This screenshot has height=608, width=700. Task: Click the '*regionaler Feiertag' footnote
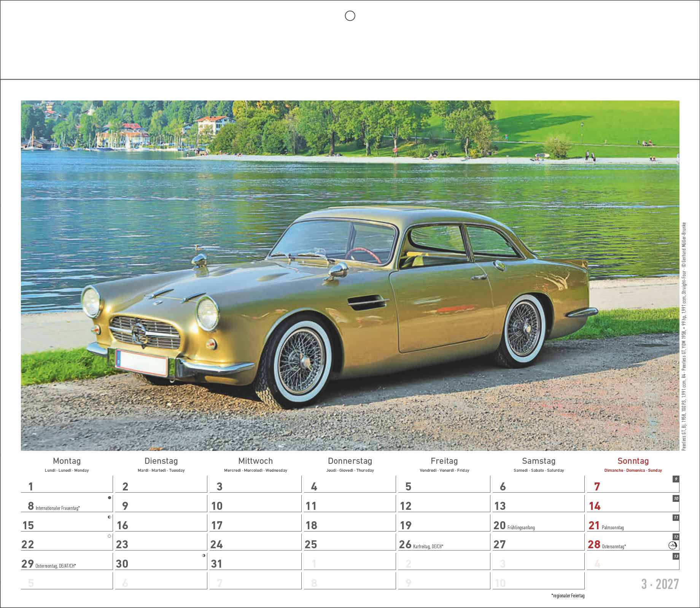(x=567, y=596)
